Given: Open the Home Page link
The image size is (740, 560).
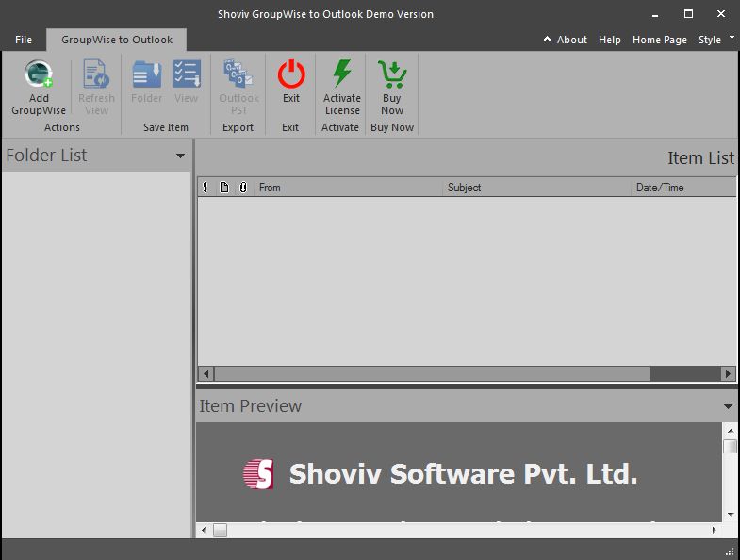Looking at the screenshot, I should click(660, 40).
